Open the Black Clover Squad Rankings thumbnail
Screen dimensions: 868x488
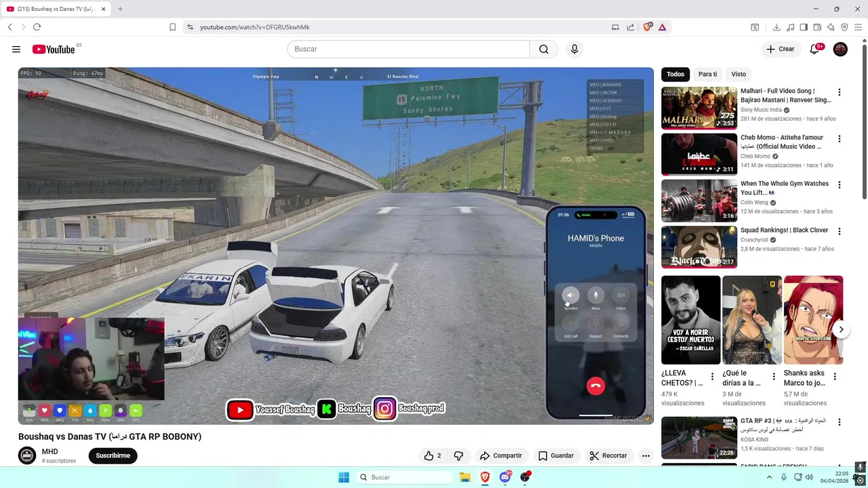coord(699,247)
